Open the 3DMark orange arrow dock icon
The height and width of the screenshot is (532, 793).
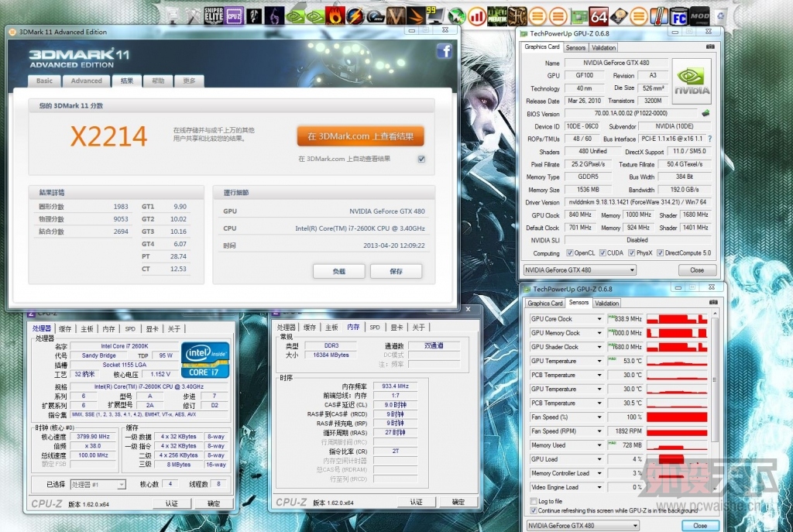[416, 16]
